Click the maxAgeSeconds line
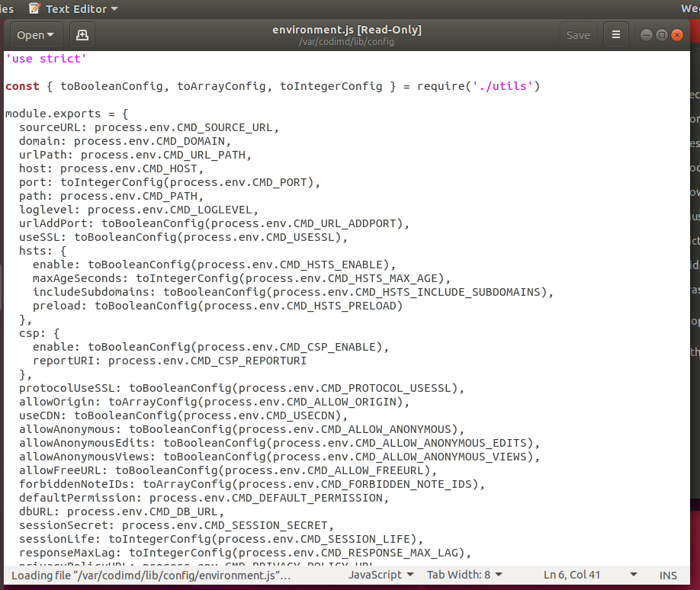Viewport: 700px width, 590px height. 242,278
